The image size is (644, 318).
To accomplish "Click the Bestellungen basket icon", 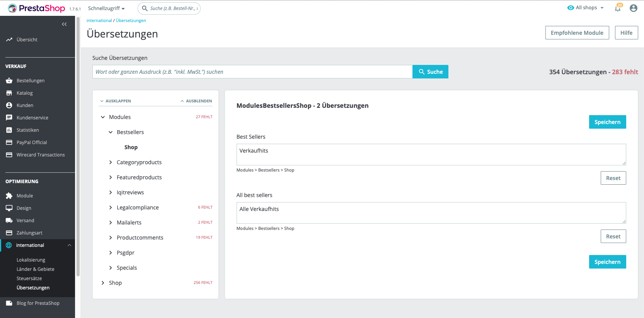I will click(x=9, y=81).
